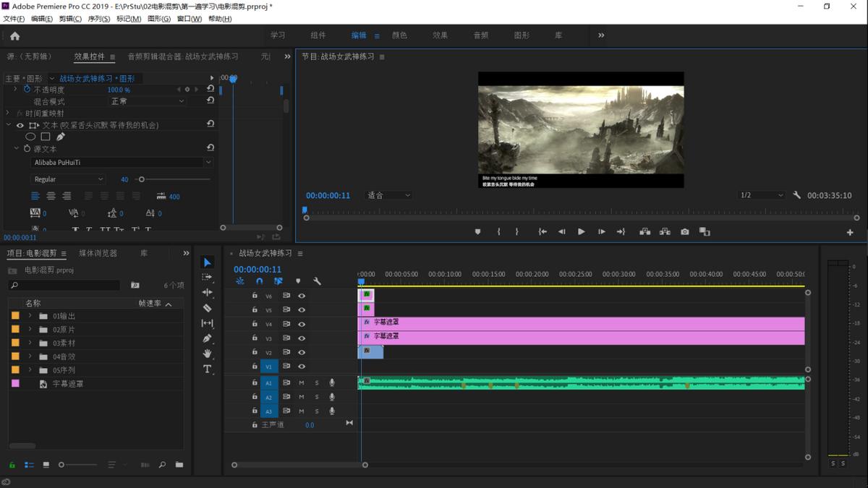Adjust the font size slider
Image resolution: width=868 pixels, height=488 pixels.
(x=142, y=179)
